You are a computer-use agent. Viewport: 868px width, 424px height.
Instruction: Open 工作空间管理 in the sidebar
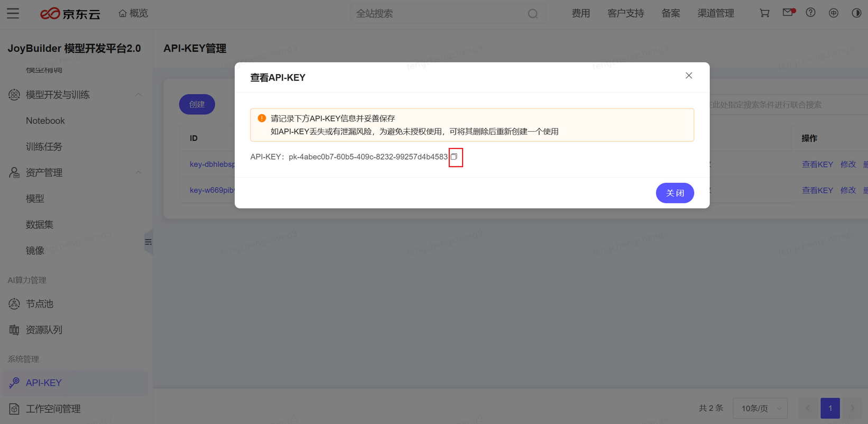53,409
